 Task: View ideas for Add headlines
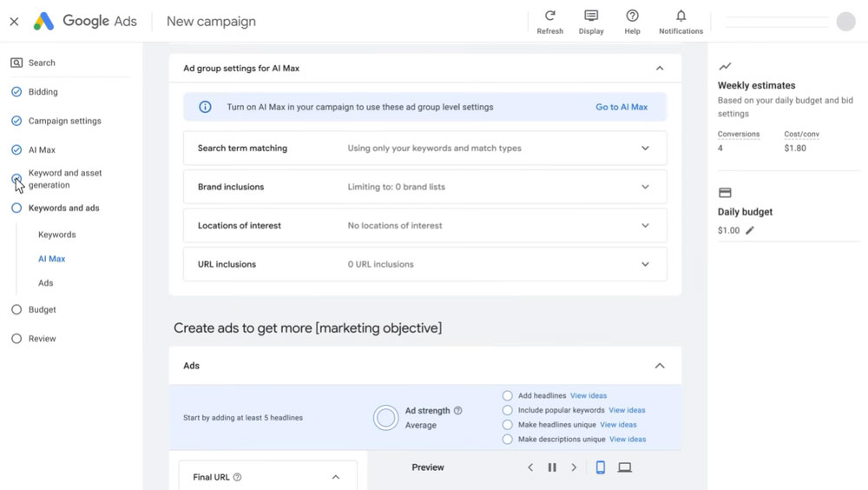click(x=589, y=396)
